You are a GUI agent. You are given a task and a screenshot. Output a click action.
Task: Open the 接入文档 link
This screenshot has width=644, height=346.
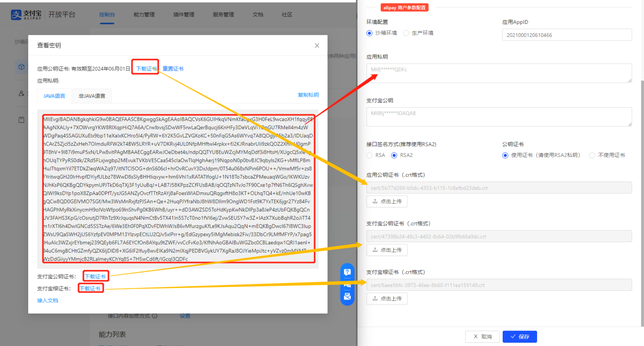click(48, 301)
